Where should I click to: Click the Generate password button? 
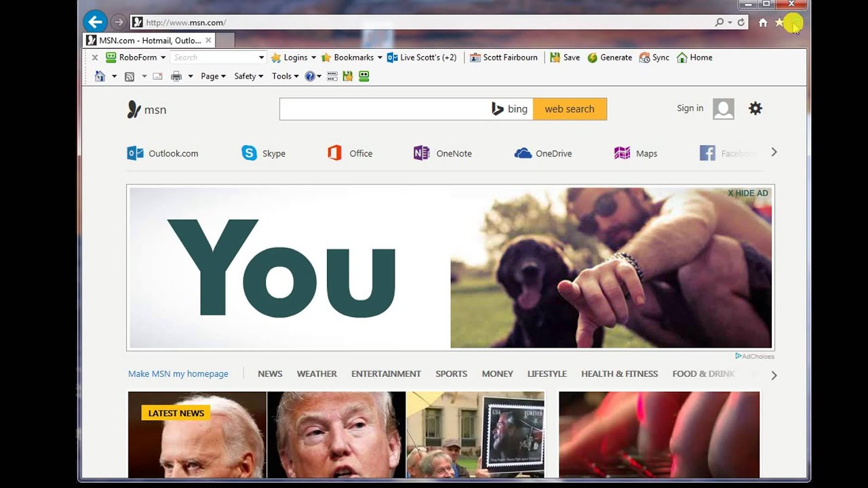(610, 58)
